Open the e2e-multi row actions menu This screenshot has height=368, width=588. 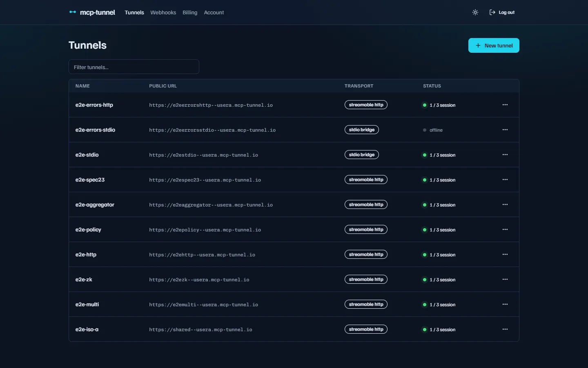[x=505, y=304]
